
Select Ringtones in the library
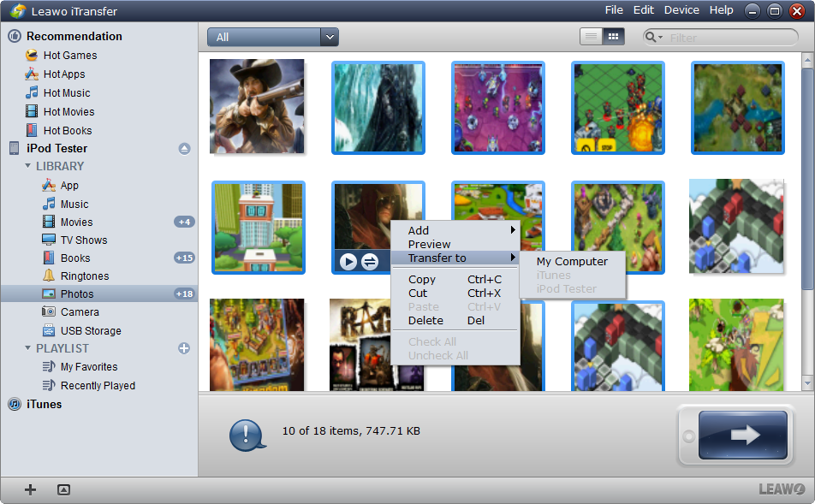(85, 276)
